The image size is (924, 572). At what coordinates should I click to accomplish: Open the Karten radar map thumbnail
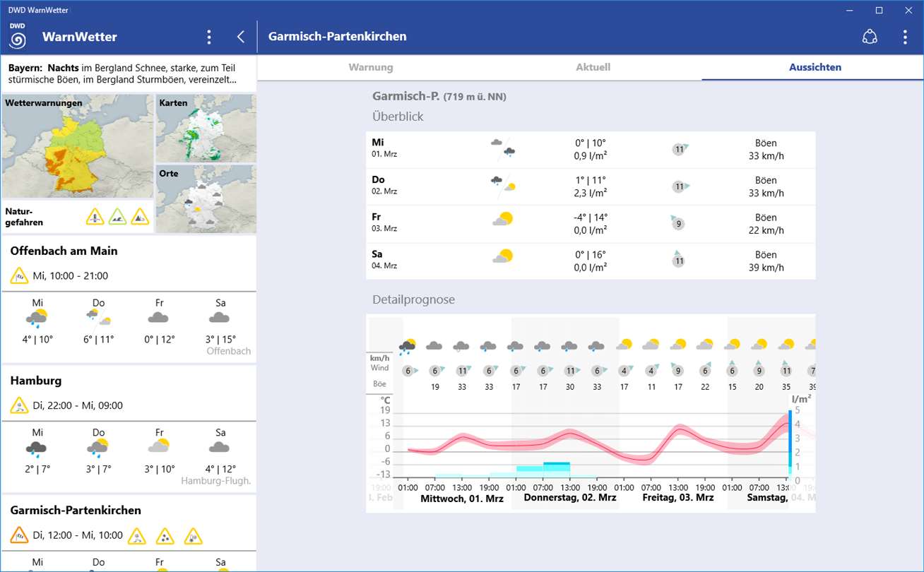pos(206,127)
